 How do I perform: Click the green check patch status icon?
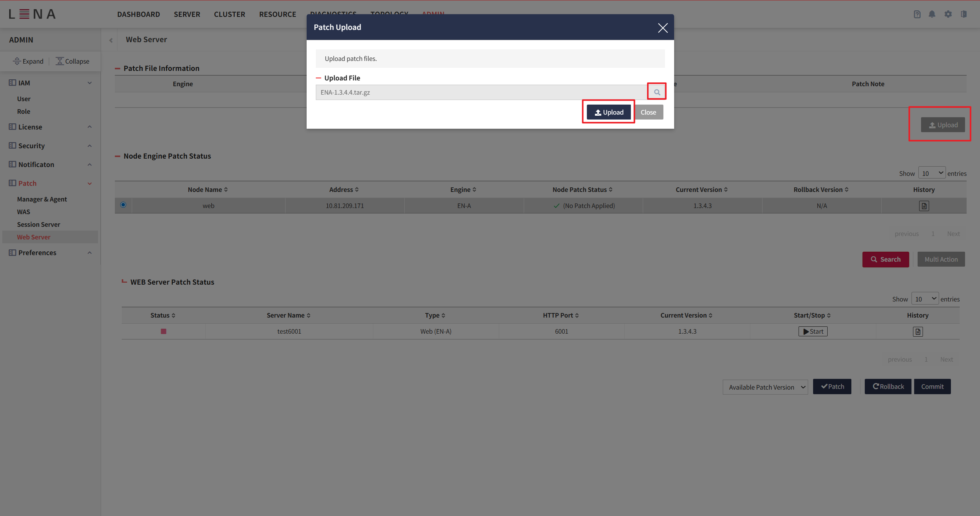(557, 206)
